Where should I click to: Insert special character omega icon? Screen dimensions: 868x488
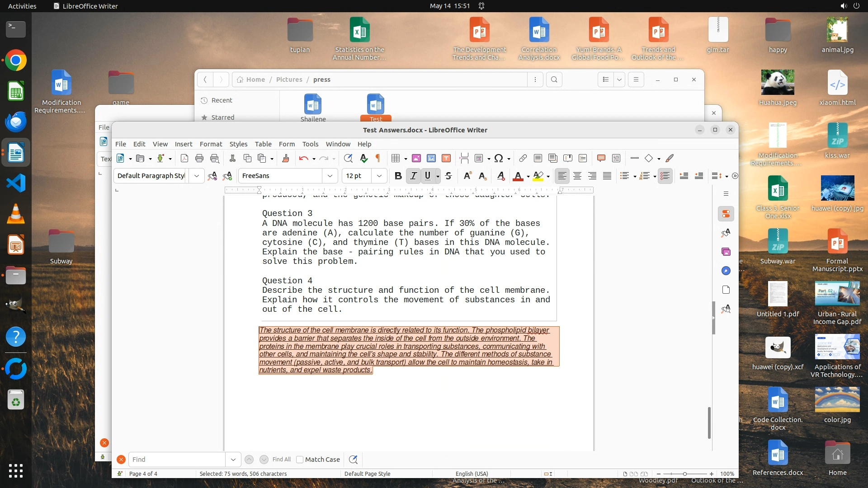498,158
